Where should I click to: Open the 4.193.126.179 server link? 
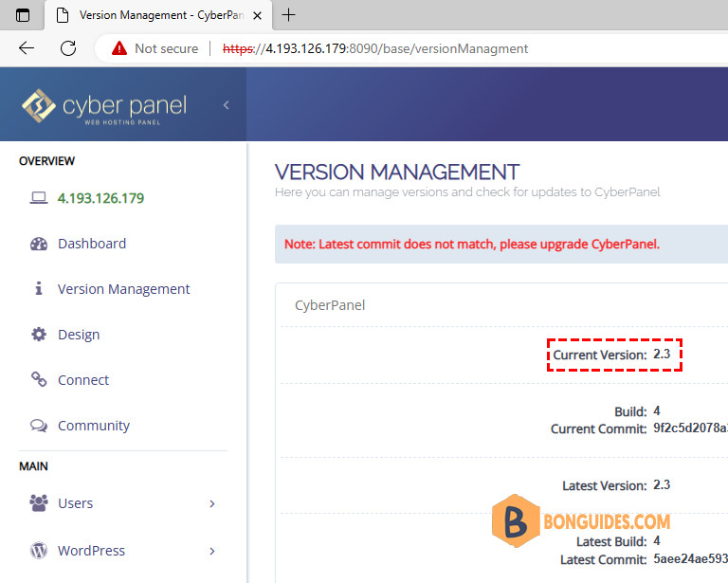[100, 198]
